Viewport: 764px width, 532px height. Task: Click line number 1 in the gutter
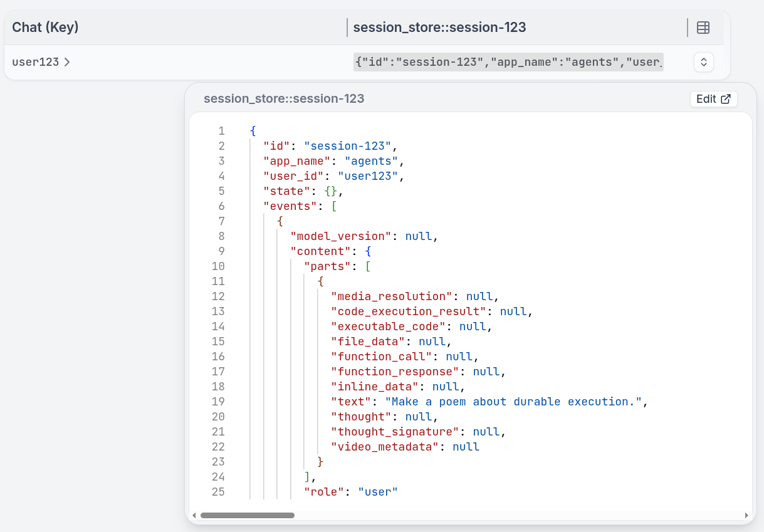click(221, 131)
